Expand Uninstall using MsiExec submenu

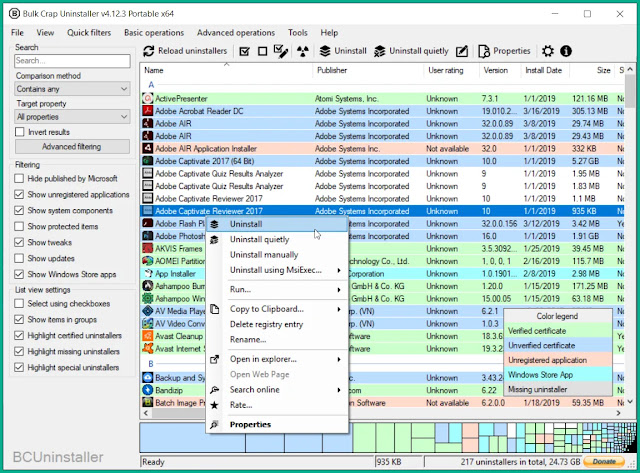click(x=339, y=270)
